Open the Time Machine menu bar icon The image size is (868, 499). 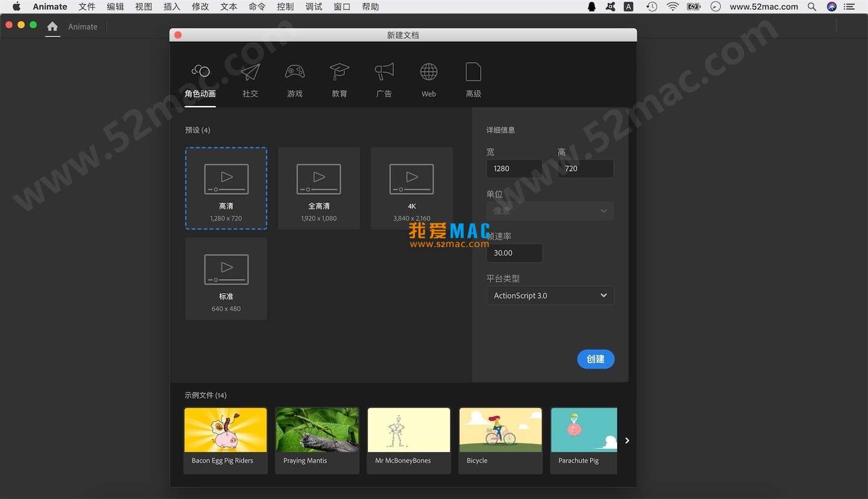coord(651,7)
